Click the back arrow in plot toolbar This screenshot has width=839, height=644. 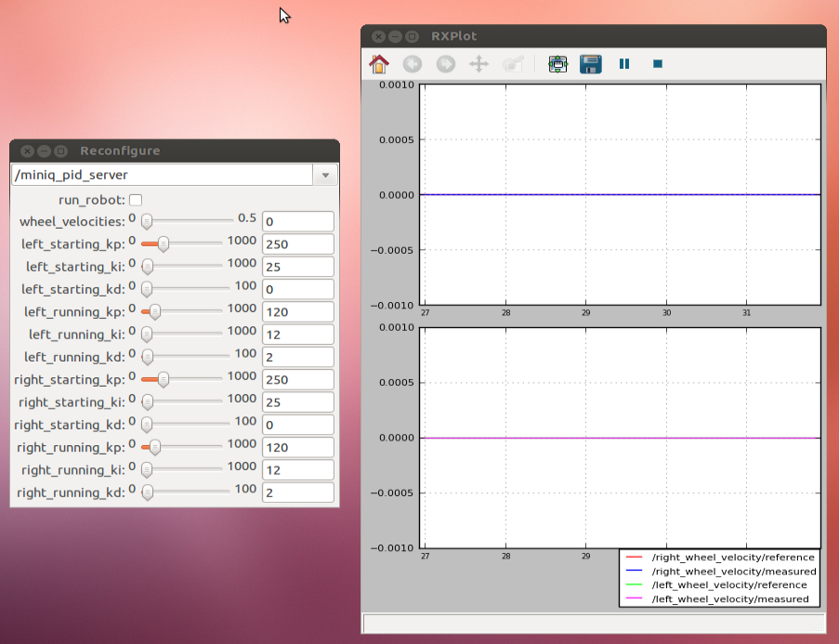pyautogui.click(x=413, y=64)
